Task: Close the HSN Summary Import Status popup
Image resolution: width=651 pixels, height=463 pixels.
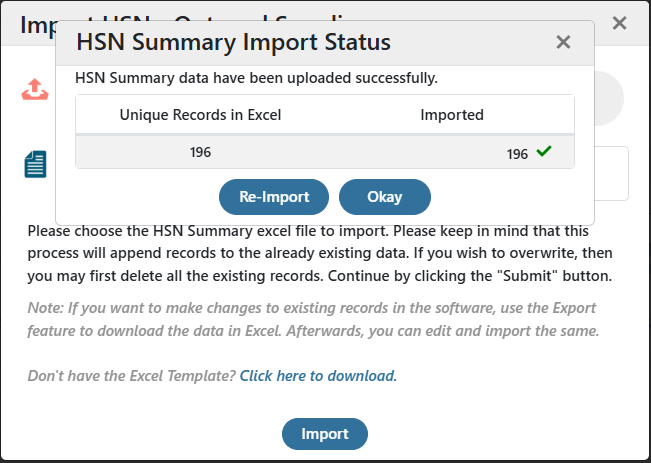Action: click(x=563, y=42)
